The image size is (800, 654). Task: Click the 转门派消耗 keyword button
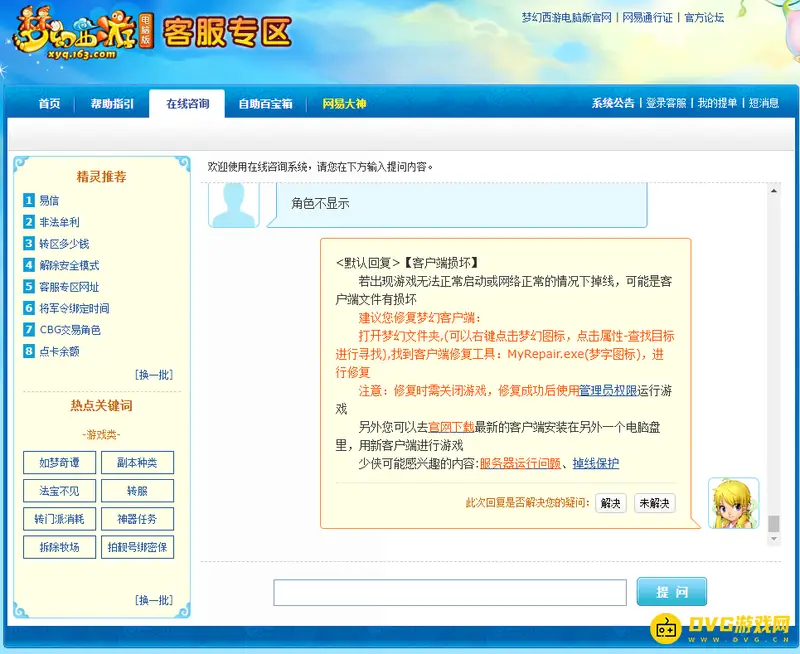(x=59, y=519)
